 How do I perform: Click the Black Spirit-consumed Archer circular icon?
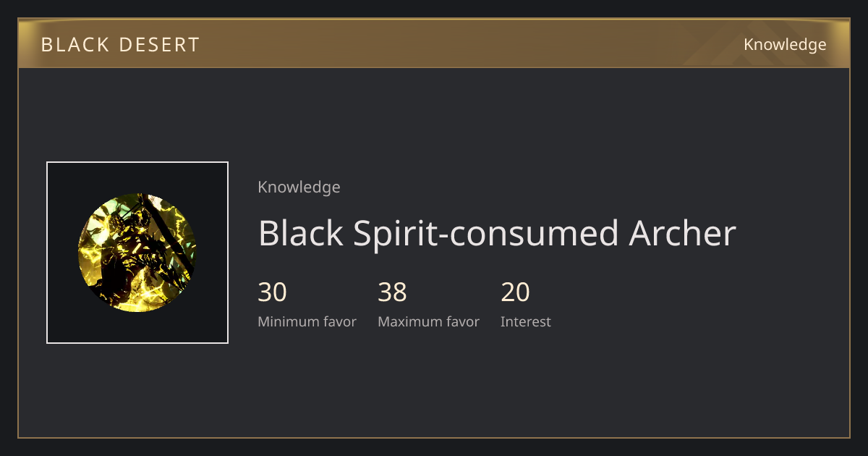coord(137,253)
